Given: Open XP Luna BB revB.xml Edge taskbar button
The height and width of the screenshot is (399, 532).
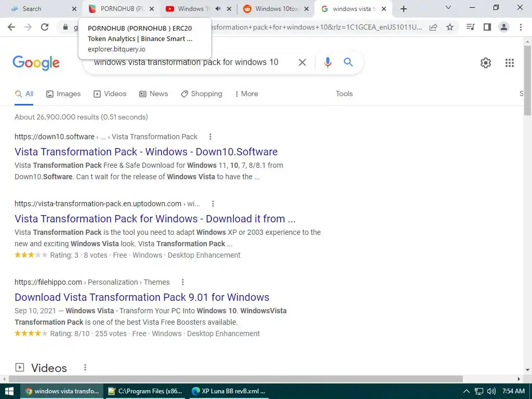Looking at the screenshot, I should click(229, 391).
